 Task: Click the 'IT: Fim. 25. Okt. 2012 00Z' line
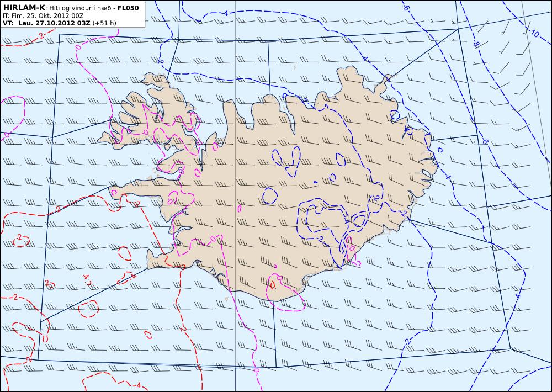tap(43, 15)
